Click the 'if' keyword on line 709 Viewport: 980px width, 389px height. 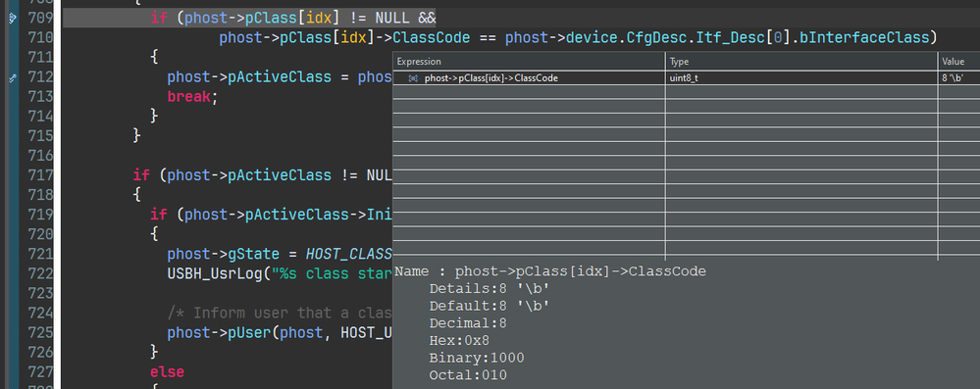point(159,18)
